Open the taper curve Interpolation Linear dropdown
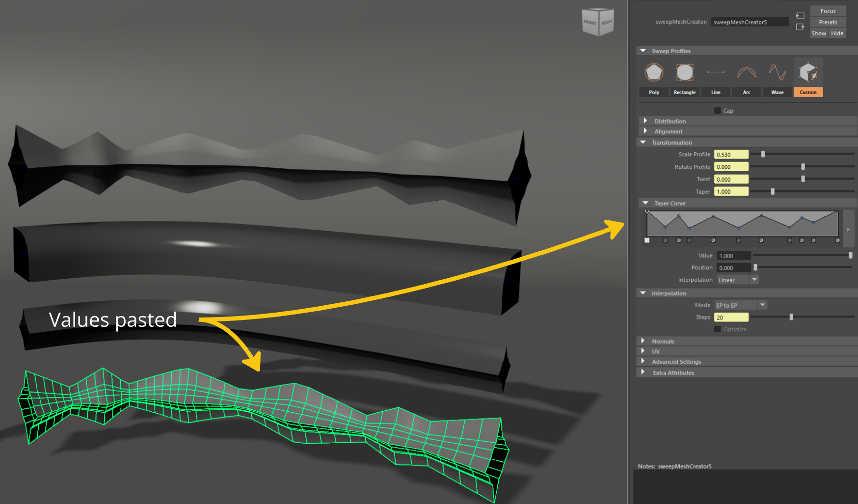 [754, 280]
